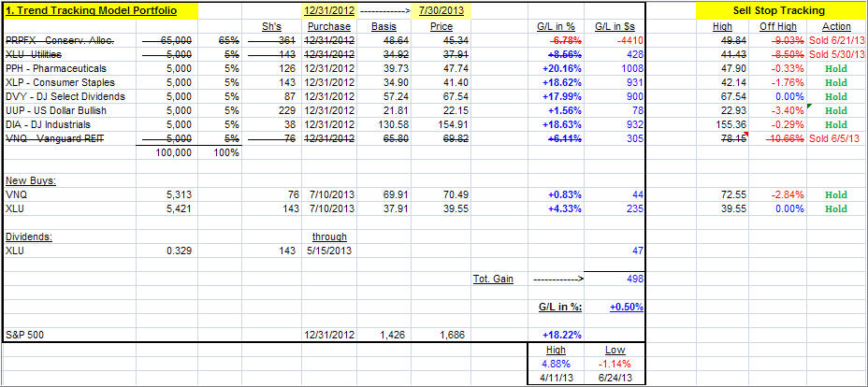The image size is (868, 387).
Task: Click the Hold action for DIA row
Action: (836, 124)
